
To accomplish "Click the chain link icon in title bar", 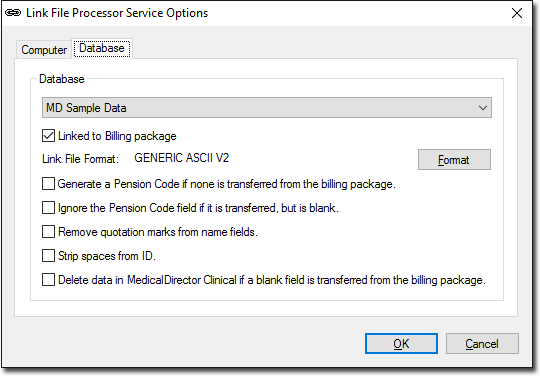I will pos(13,13).
